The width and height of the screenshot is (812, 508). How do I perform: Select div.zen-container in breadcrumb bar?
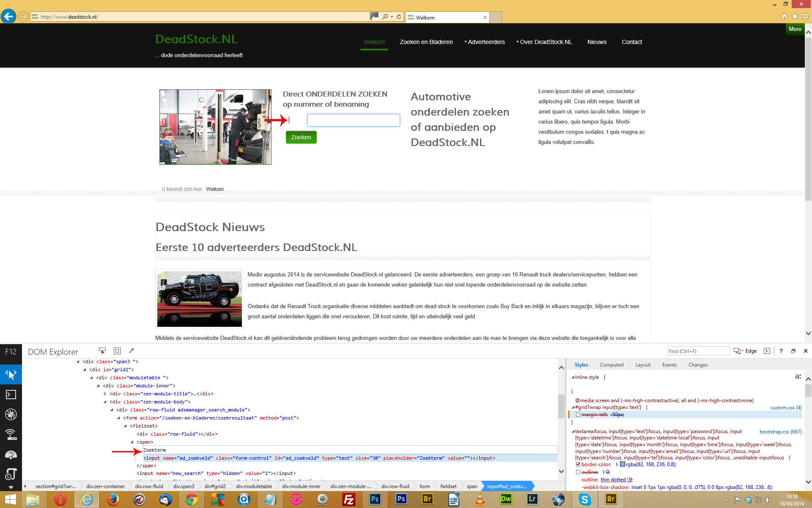click(105, 486)
